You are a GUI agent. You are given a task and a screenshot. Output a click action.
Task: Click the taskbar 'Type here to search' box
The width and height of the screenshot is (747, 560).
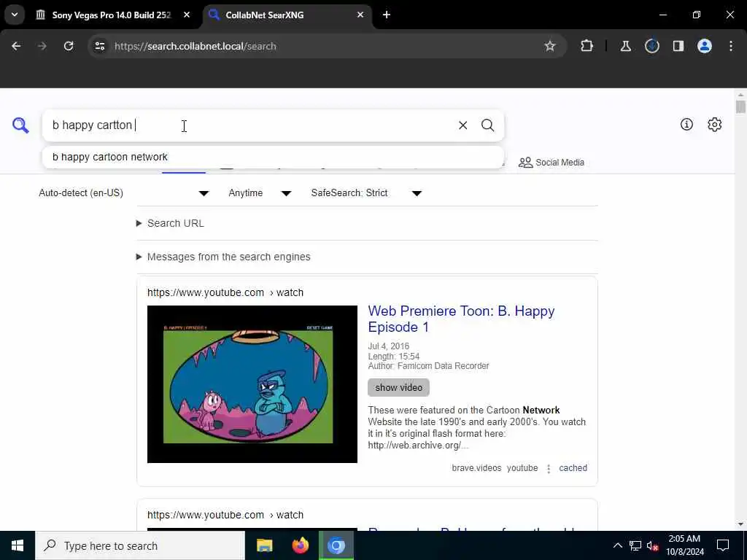point(140,545)
